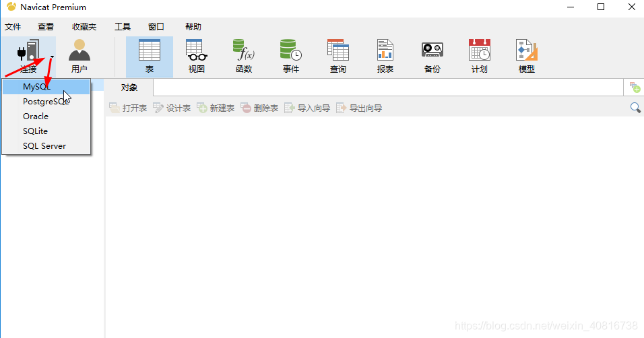Open the Tools (工具) menu
The image size is (644, 338).
click(x=123, y=27)
